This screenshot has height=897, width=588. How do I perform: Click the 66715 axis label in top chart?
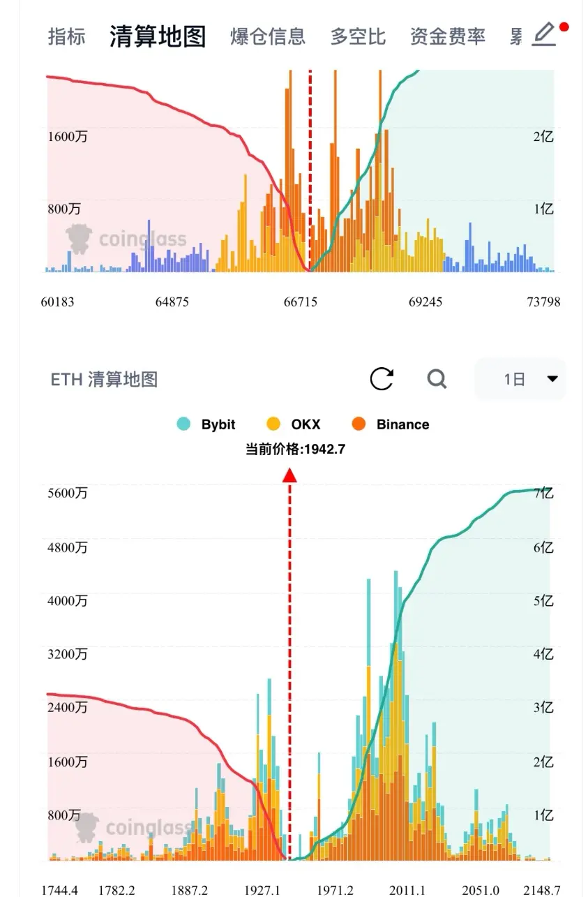pos(301,302)
